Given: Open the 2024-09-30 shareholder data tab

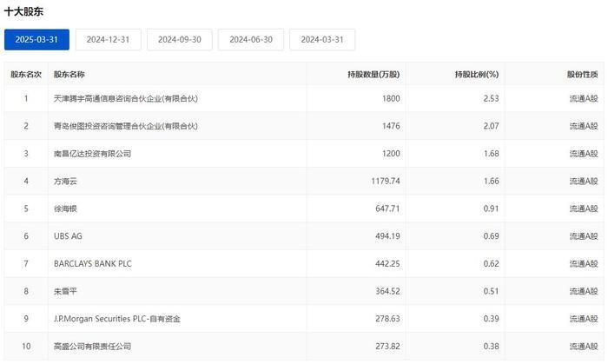Looking at the screenshot, I should 179,39.
